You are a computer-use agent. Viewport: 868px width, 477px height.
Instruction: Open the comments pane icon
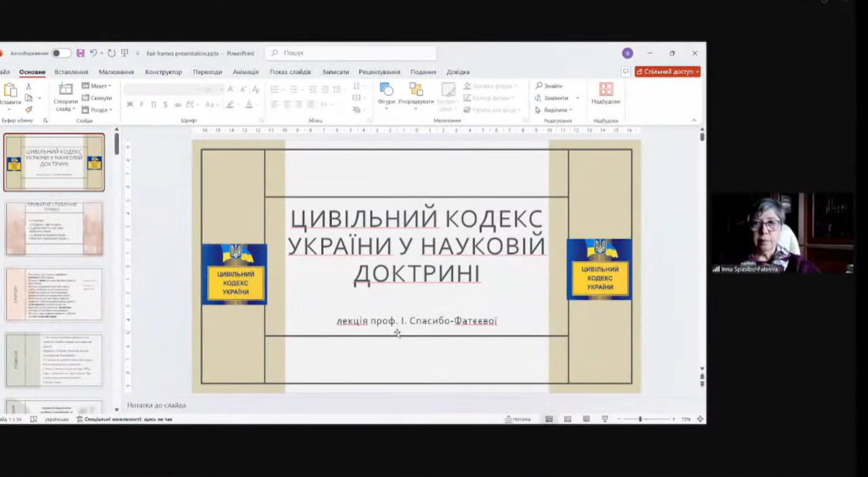point(626,72)
